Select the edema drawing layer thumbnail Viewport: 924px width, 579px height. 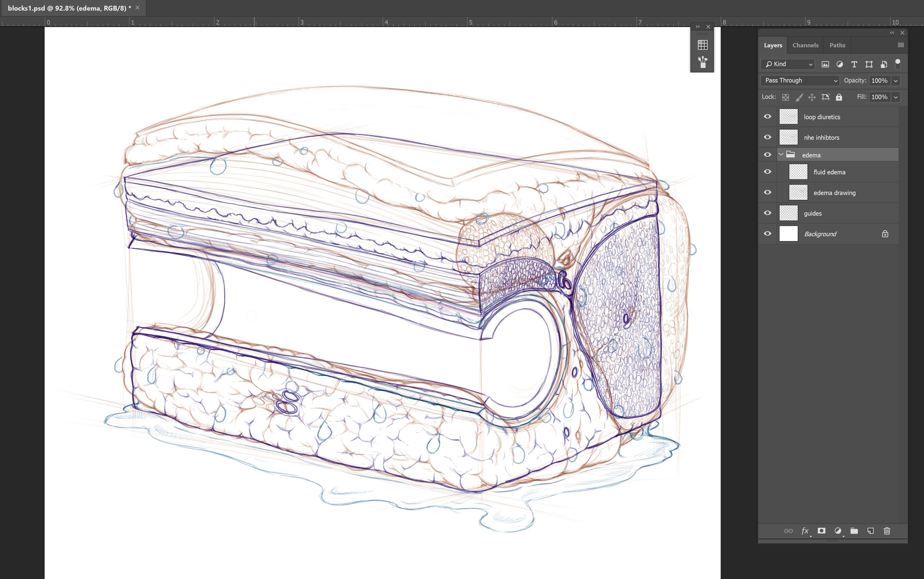coord(798,192)
